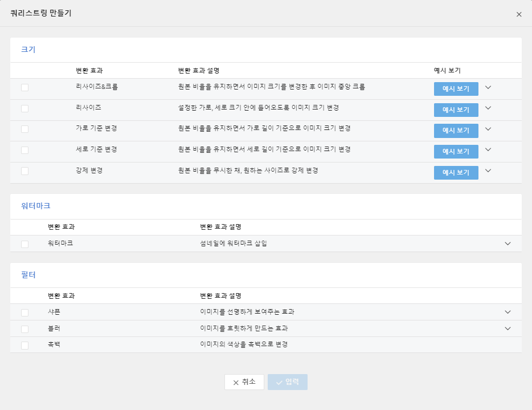Tick the 가로 기준 변경 checkbox
The image size is (532, 410).
pyautogui.click(x=24, y=129)
